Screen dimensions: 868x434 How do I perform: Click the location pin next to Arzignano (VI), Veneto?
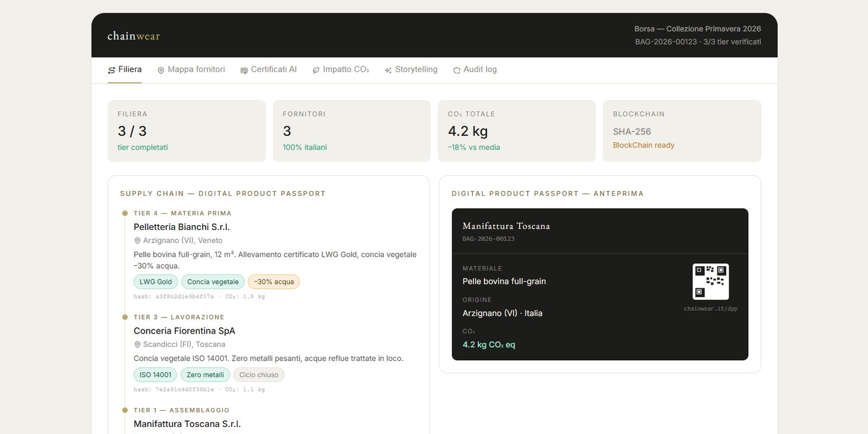[x=137, y=240]
